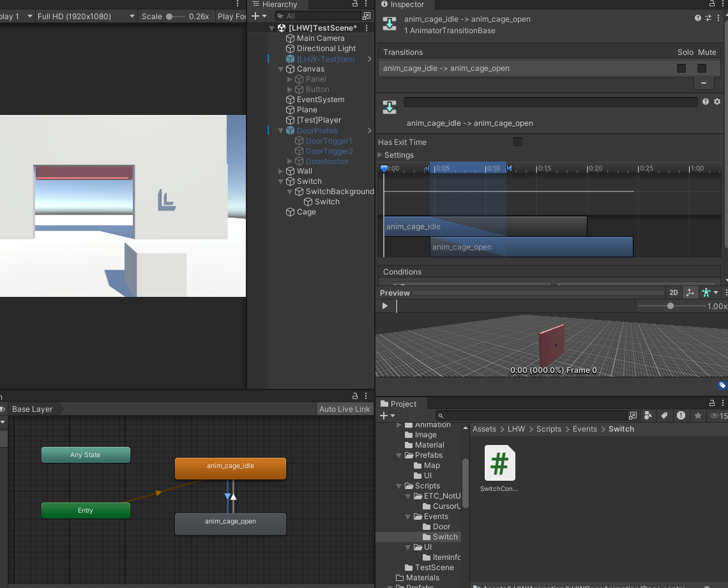Search by type in Project panel
The image size is (728, 588).
[648, 416]
